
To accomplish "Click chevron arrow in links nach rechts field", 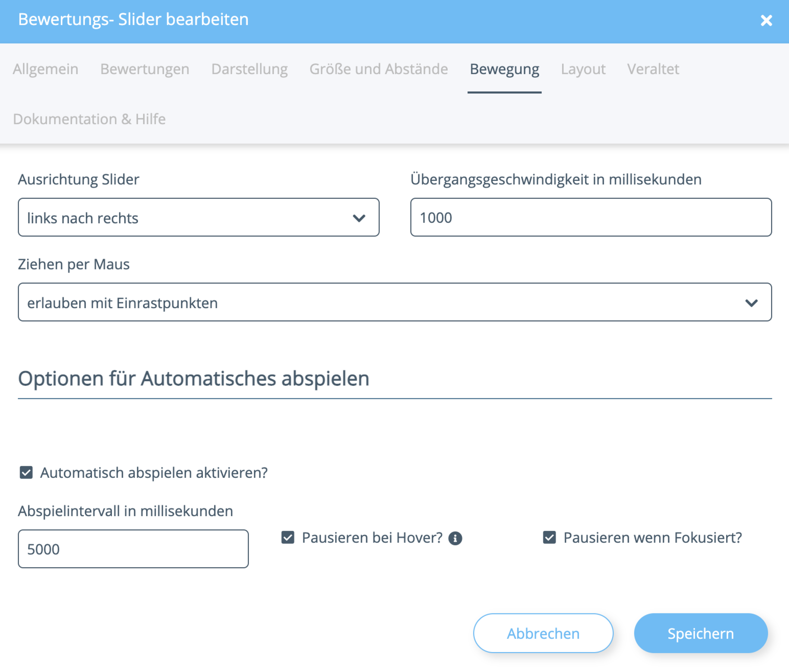I will (x=359, y=218).
